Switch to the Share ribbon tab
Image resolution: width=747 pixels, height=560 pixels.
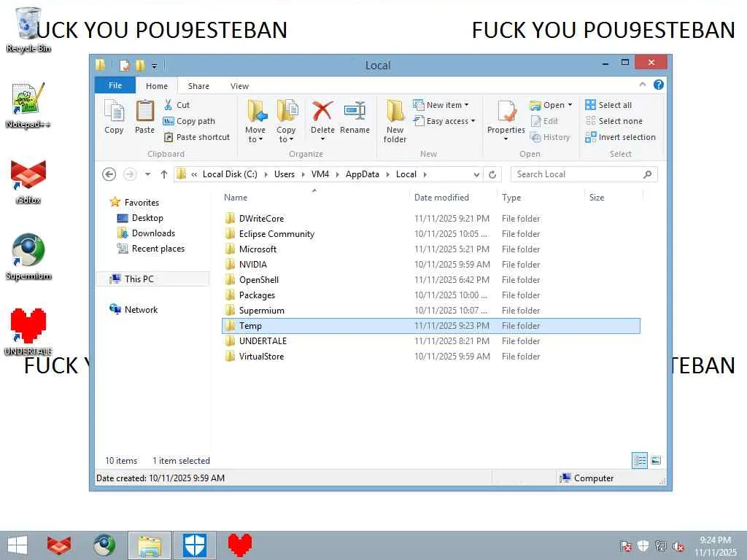(198, 86)
